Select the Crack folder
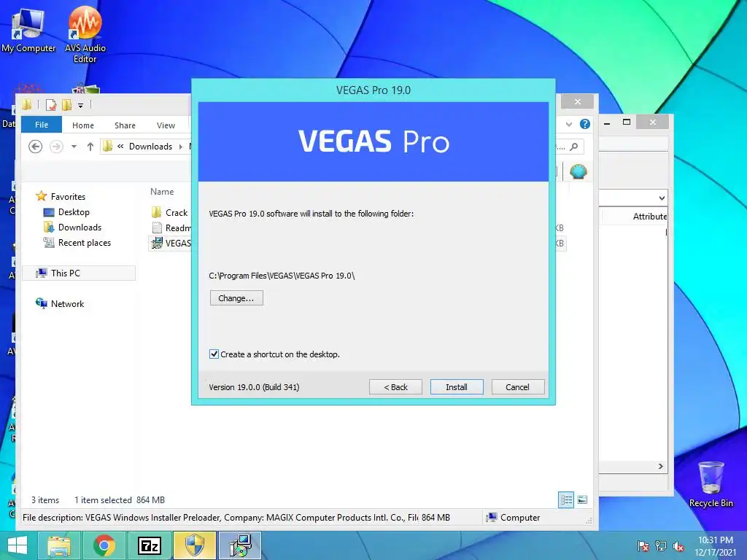 click(171, 212)
